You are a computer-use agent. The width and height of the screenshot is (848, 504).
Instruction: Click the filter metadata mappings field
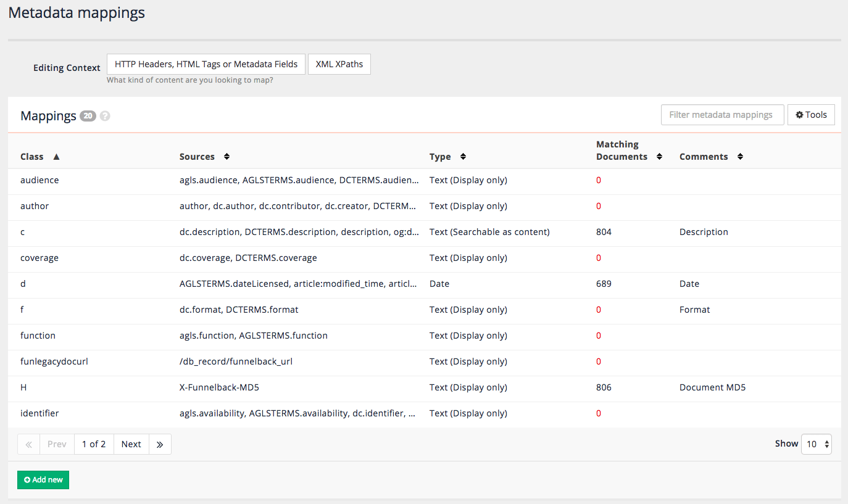click(722, 114)
